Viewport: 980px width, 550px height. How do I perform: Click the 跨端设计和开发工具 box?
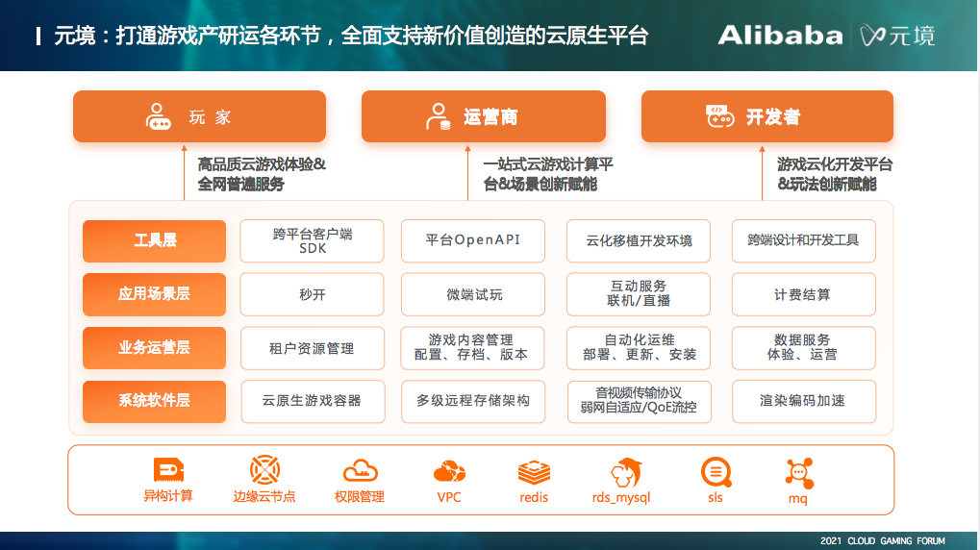804,240
